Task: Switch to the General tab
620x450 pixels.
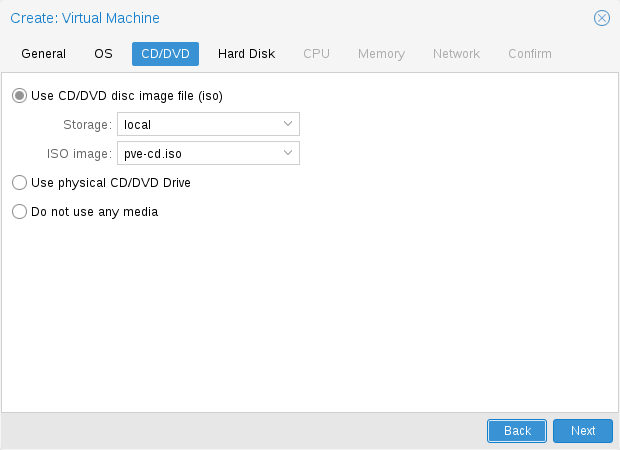Action: 43,54
